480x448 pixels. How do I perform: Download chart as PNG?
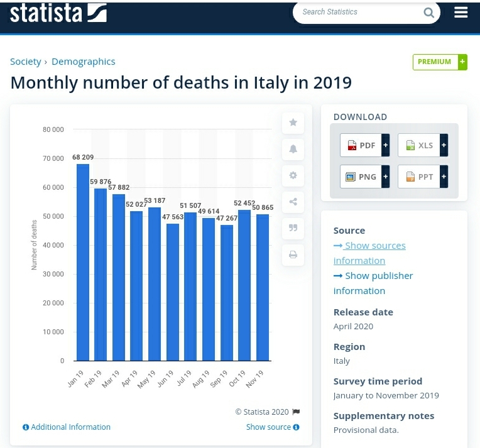pyautogui.click(x=364, y=177)
